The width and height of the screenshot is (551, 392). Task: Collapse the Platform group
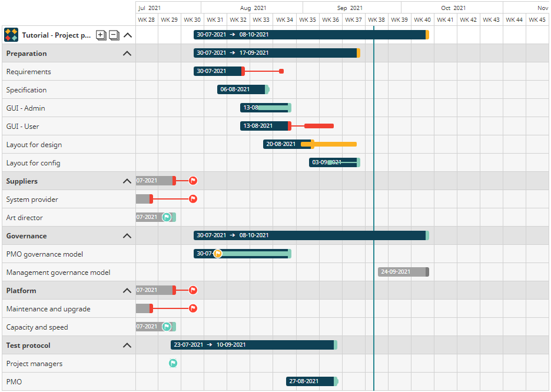(x=127, y=291)
